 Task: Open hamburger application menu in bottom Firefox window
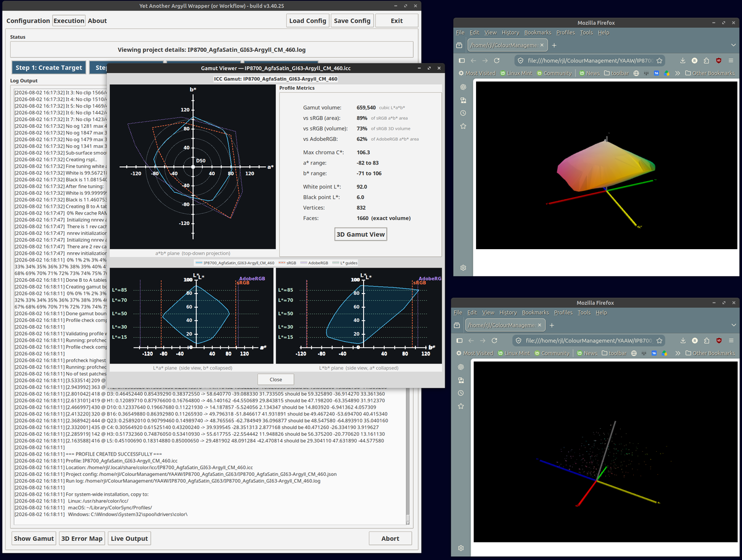731,341
